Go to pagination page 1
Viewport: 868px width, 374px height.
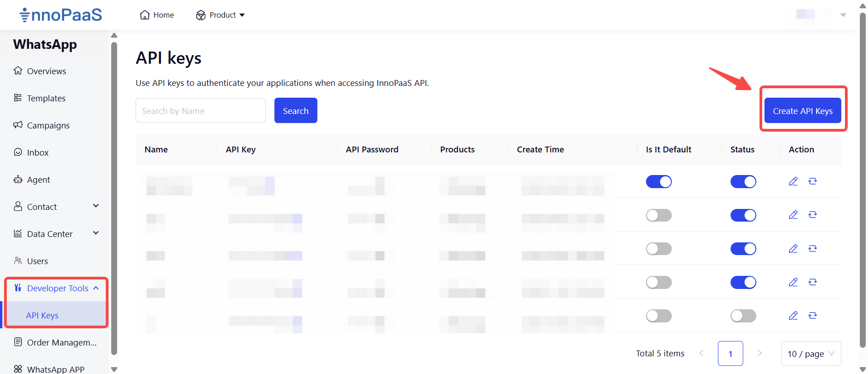pos(730,354)
